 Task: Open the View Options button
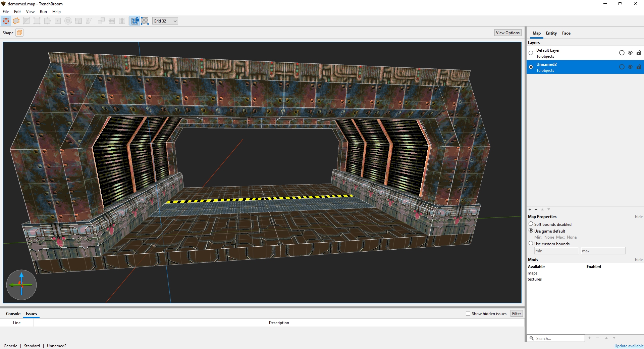click(x=507, y=33)
